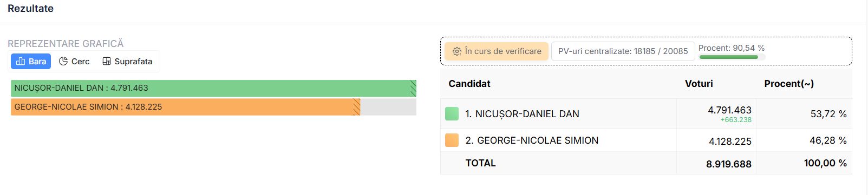Click the În curs de verificare badge
The width and height of the screenshot is (868, 195).
[x=497, y=51]
